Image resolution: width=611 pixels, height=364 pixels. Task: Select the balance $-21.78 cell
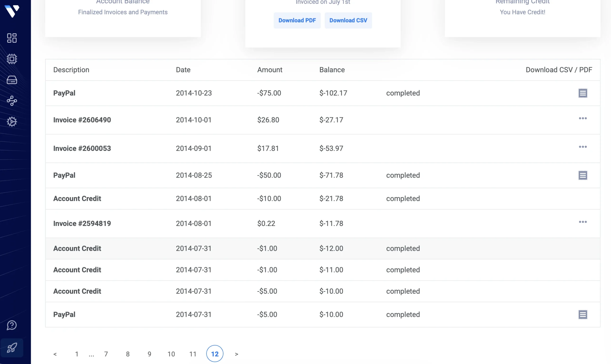pos(331,199)
